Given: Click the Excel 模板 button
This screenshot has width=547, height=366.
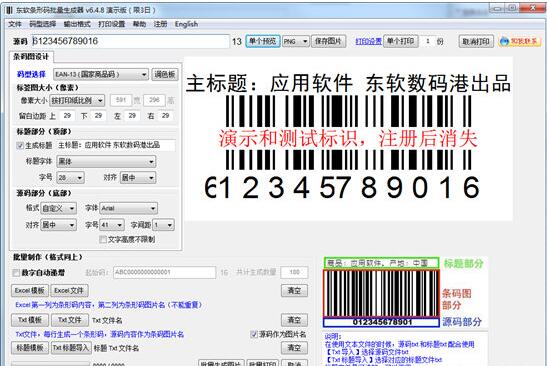Looking at the screenshot, I should [30, 290].
